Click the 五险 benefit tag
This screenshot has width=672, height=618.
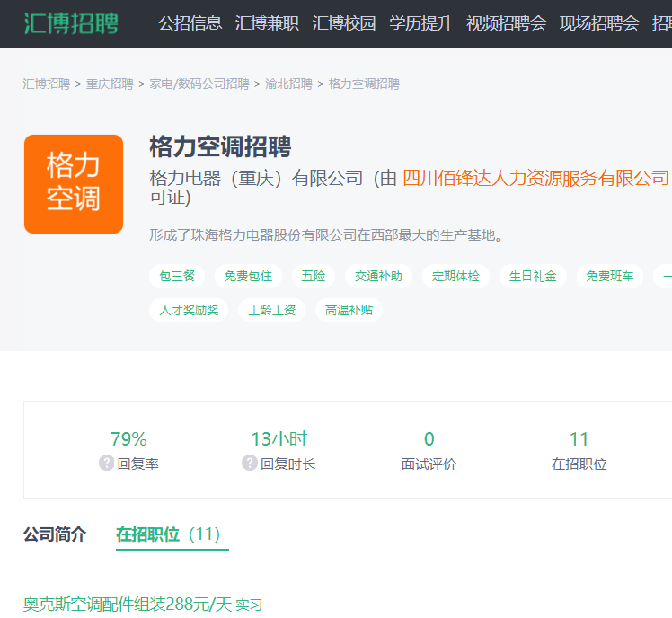click(x=314, y=276)
